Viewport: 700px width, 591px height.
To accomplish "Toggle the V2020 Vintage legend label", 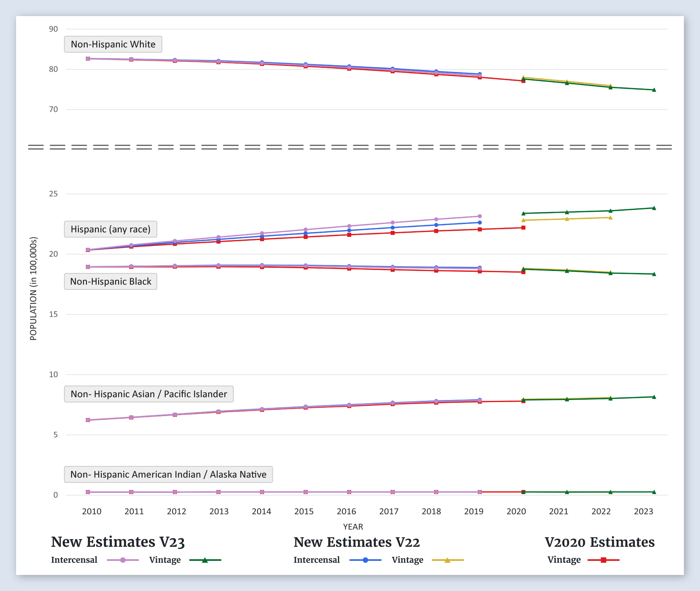I will pos(564,560).
